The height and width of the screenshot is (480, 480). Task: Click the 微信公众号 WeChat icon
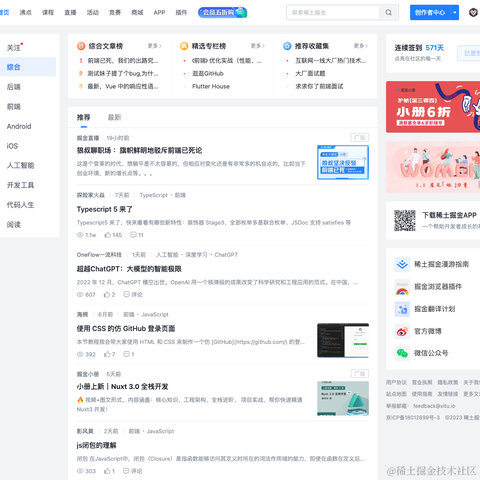tap(402, 353)
